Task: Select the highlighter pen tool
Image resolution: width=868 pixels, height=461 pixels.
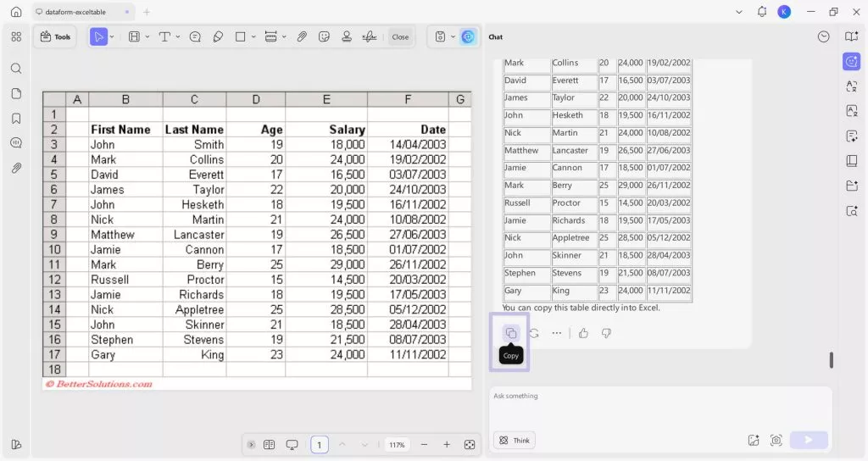Action: pyautogui.click(x=218, y=37)
